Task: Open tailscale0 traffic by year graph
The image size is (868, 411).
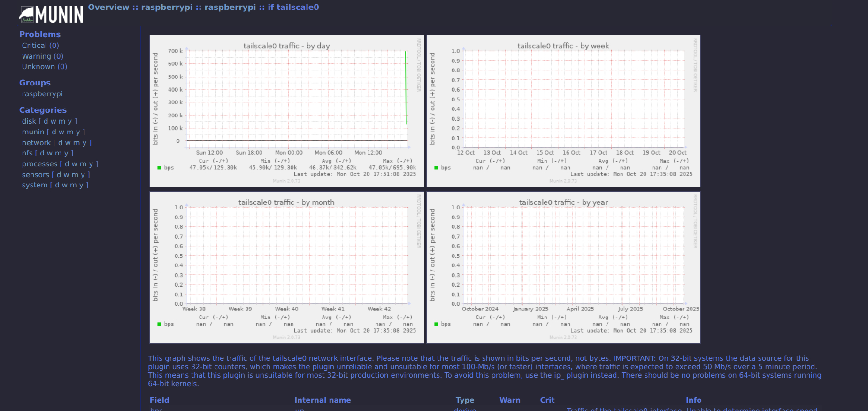Action: (x=563, y=267)
